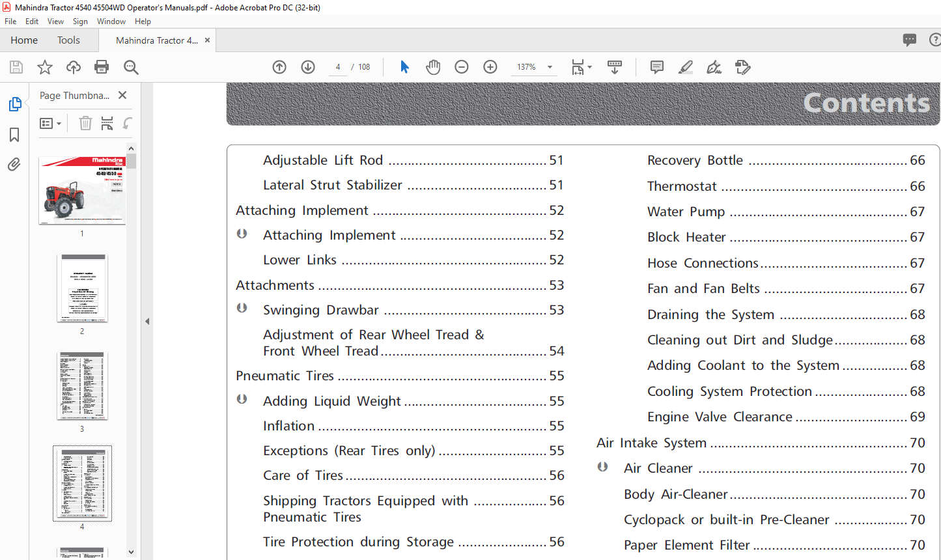Zoom in with plus icon
Image resolution: width=941 pixels, height=560 pixels.
click(490, 67)
